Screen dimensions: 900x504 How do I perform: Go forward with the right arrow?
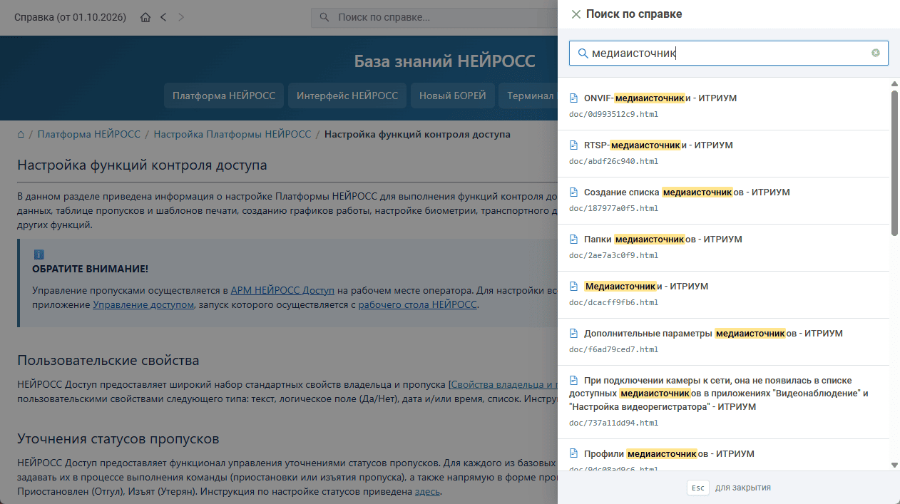pos(181,17)
